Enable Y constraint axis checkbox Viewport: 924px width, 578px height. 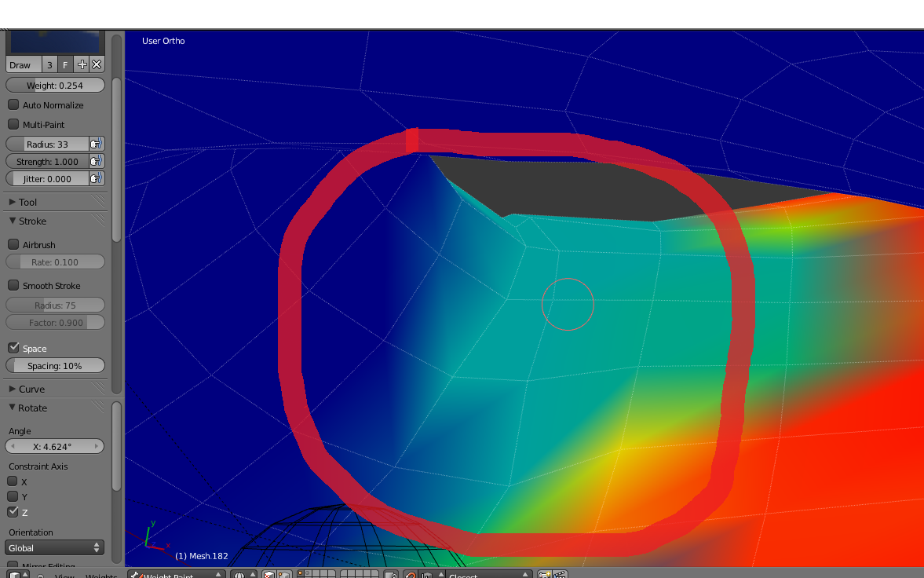click(x=13, y=496)
